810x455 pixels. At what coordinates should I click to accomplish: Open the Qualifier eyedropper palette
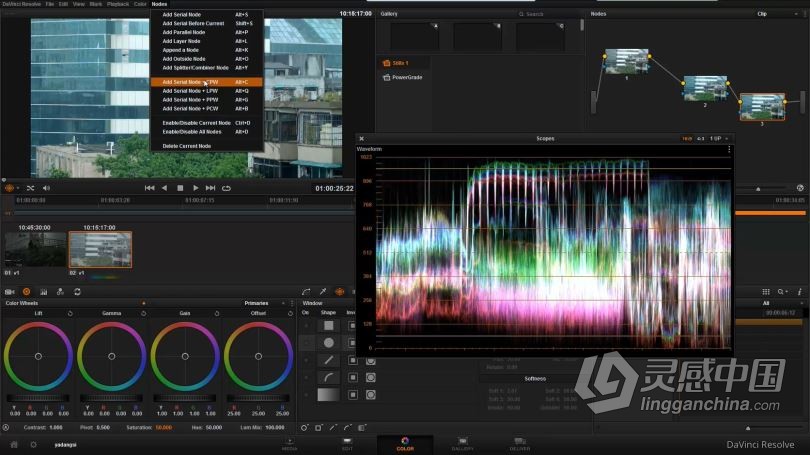323,292
